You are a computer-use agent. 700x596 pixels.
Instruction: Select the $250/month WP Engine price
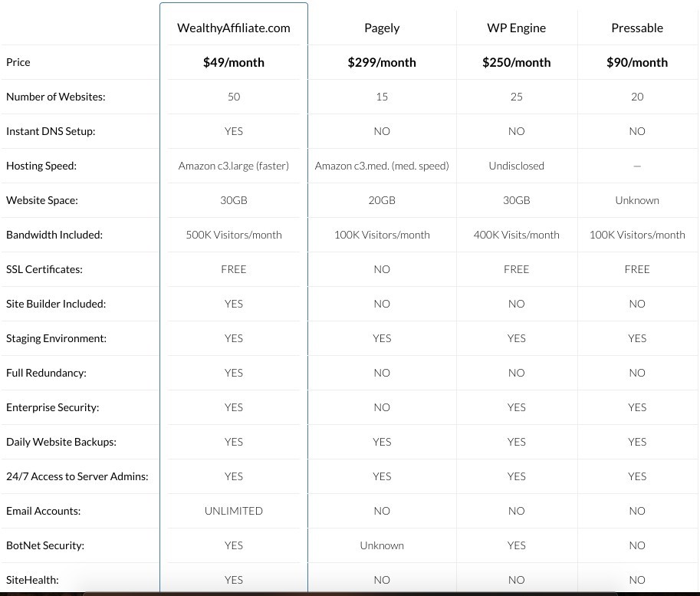[x=517, y=63]
